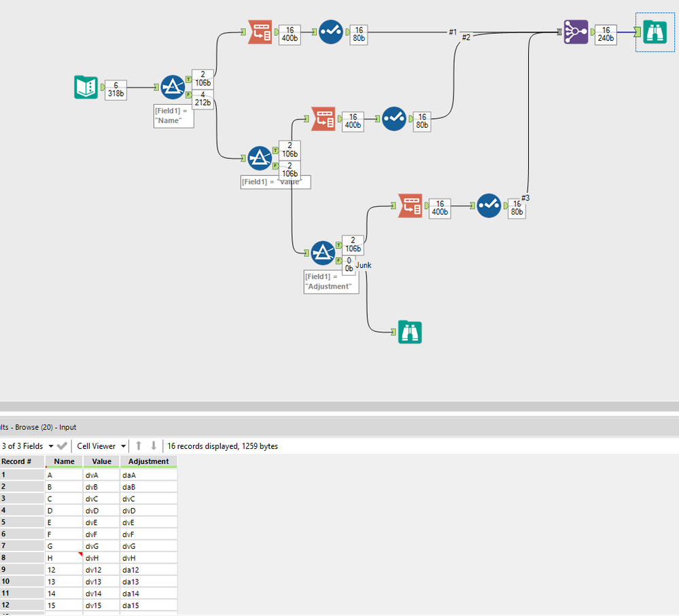Click the Record # column header
The width and height of the screenshot is (679, 616).
pos(22,461)
